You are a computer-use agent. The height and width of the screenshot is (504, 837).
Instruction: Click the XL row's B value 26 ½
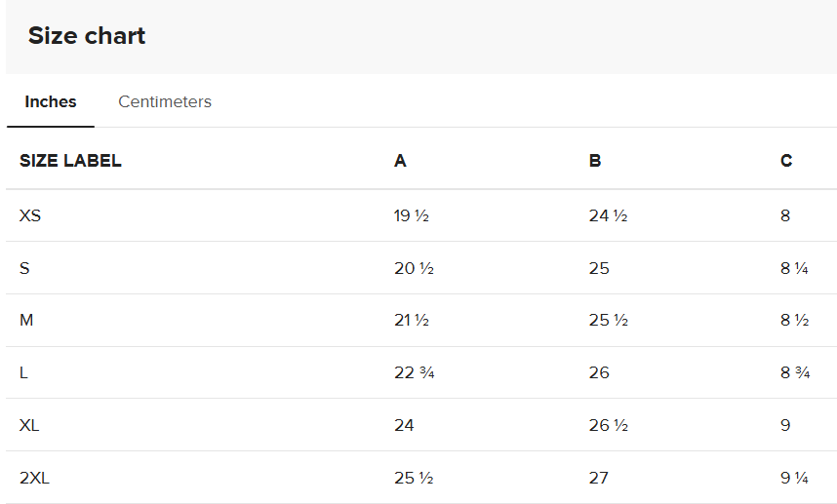point(608,425)
